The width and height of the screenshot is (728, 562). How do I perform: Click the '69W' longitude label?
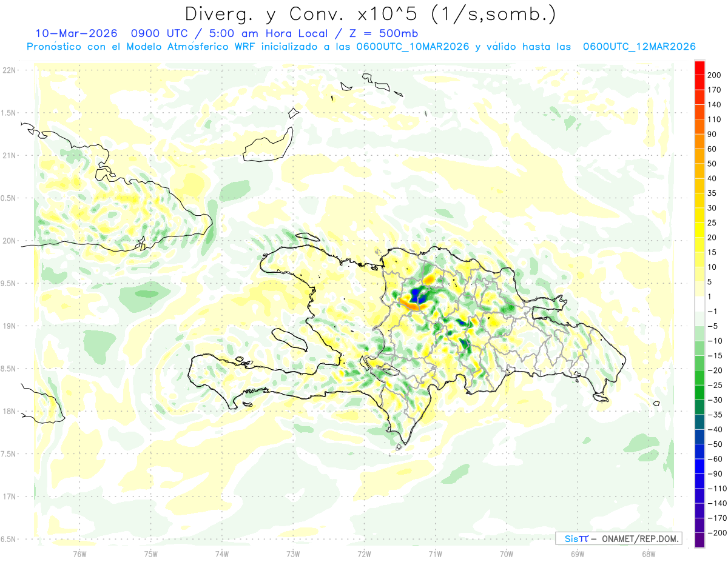[578, 554]
